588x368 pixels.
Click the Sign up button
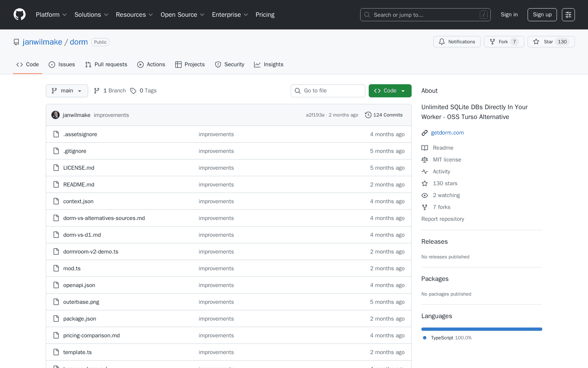coord(542,15)
